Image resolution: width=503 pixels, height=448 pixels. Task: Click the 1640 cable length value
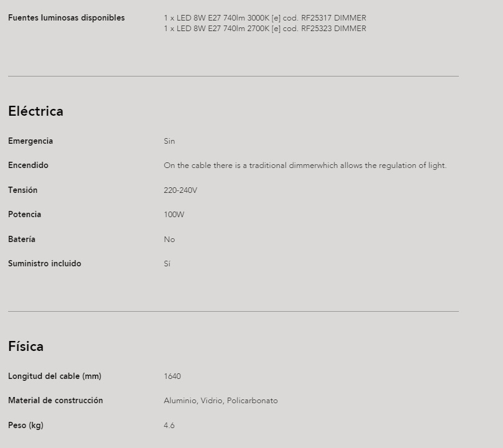click(x=172, y=376)
